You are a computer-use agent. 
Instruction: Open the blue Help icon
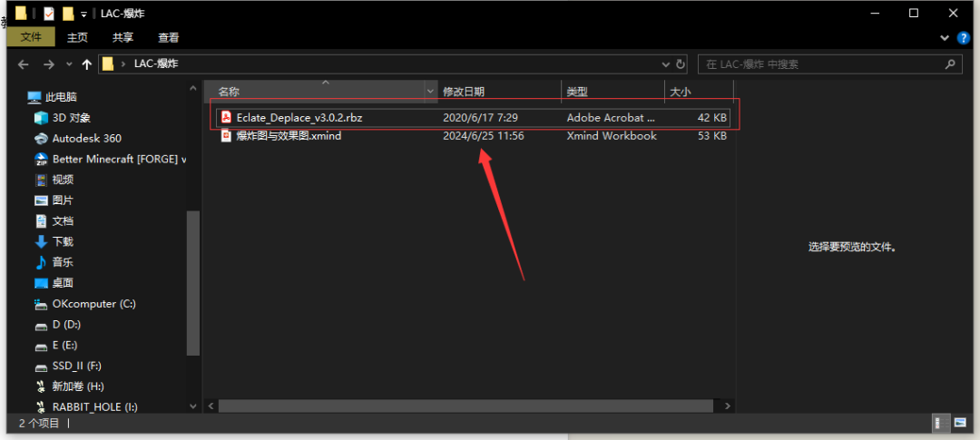964,38
